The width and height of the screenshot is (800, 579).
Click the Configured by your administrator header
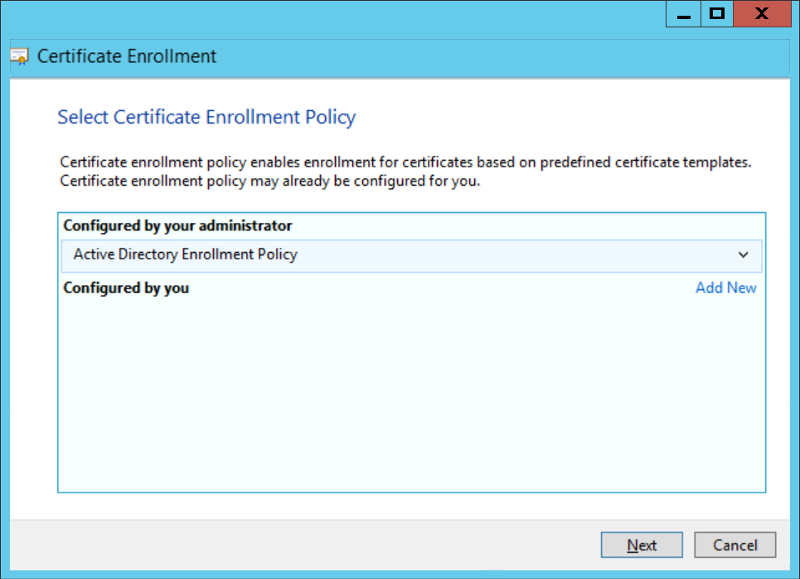click(178, 226)
